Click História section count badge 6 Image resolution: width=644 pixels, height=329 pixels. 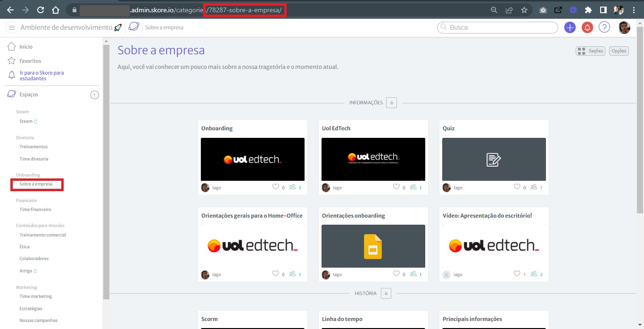point(386,293)
